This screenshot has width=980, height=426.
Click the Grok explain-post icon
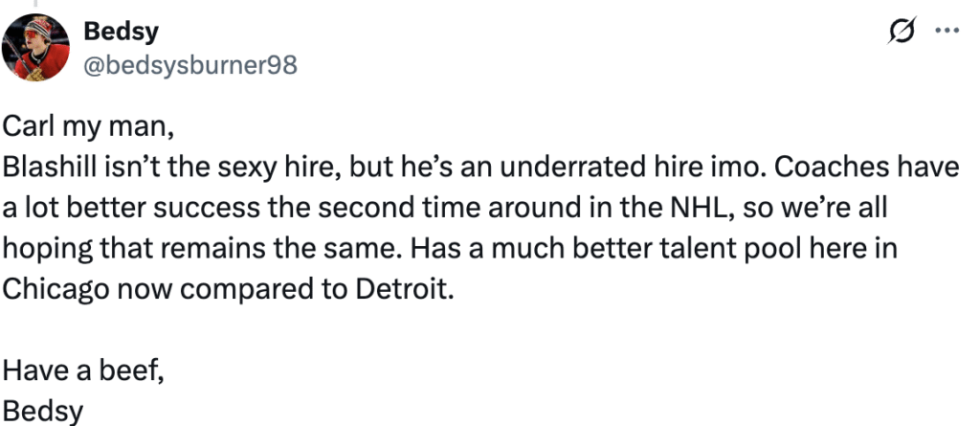902,30
